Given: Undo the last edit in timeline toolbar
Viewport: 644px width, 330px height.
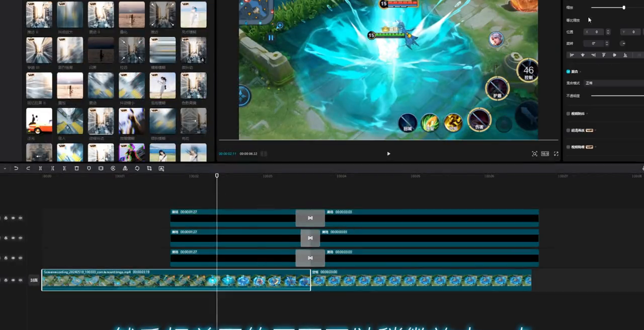Looking at the screenshot, I should tap(16, 168).
